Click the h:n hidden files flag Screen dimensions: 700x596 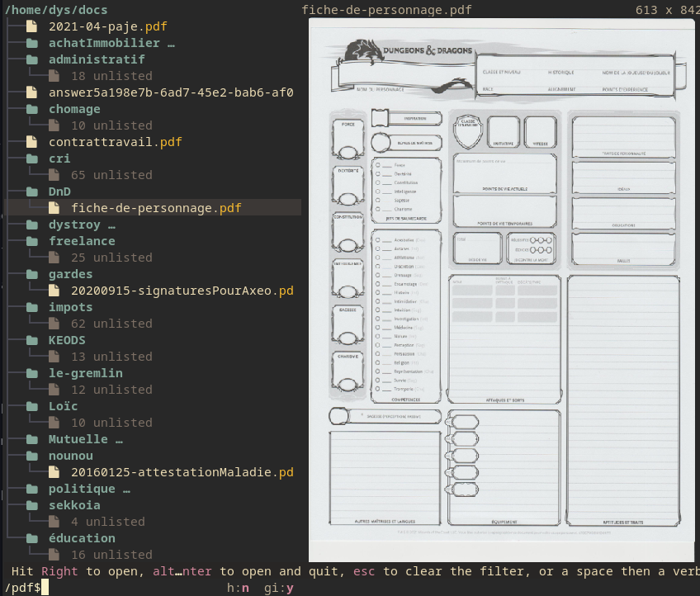tap(238, 588)
